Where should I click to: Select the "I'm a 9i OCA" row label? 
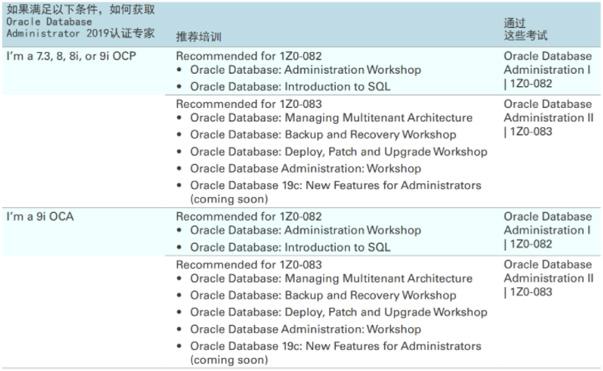40,216
